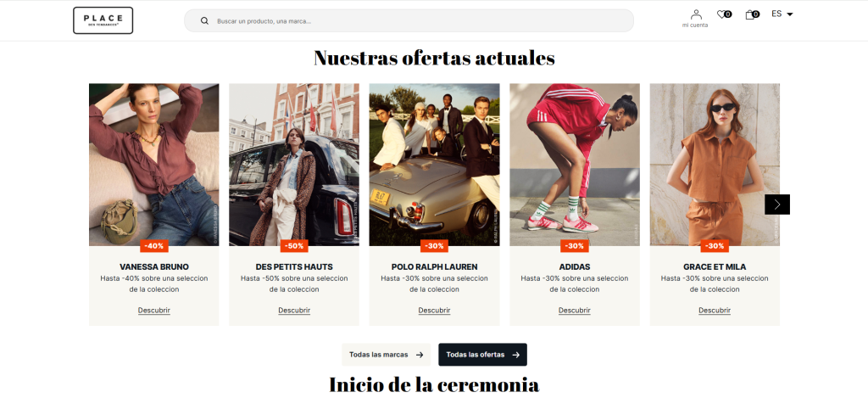Expand the ES language dropdown
Image resolution: width=868 pixels, height=398 pixels.
pyautogui.click(x=782, y=14)
